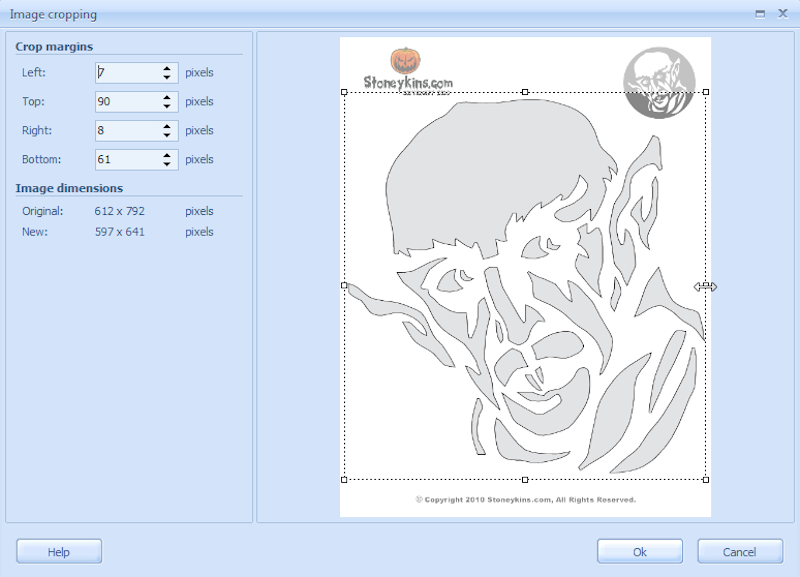Click the circular pumpkin preview thumbnail
Image resolution: width=800 pixels, height=577 pixels.
(x=659, y=83)
